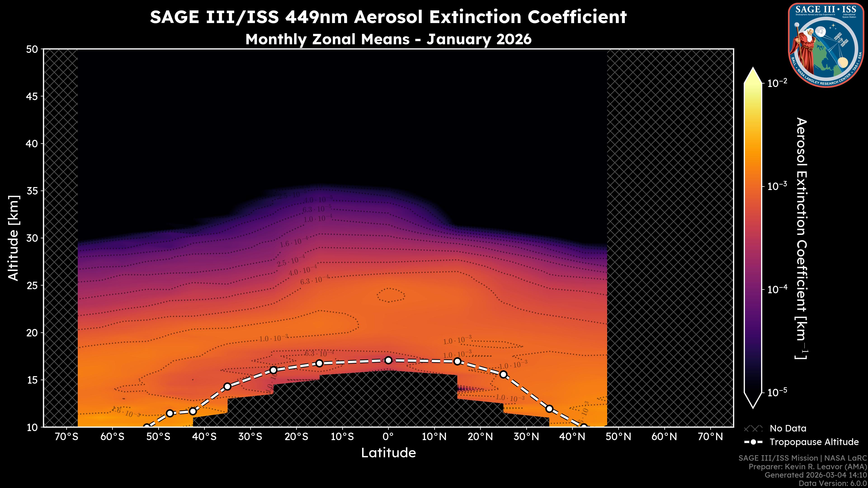Toggle the No Data legend entry
The width and height of the screenshot is (868, 488).
(x=788, y=428)
